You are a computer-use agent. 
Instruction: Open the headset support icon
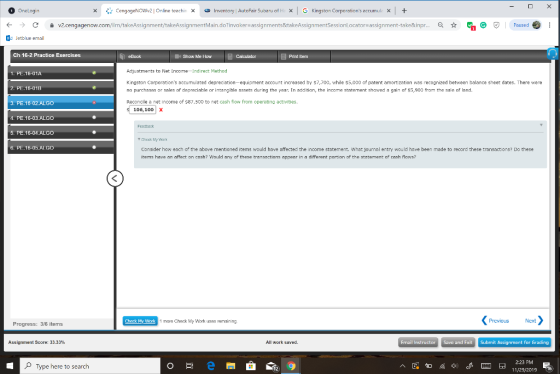click(552, 54)
